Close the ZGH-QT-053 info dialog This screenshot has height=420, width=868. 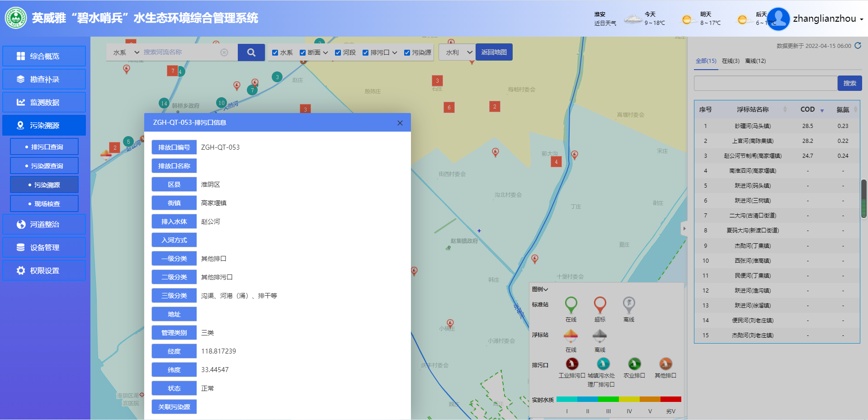point(400,123)
